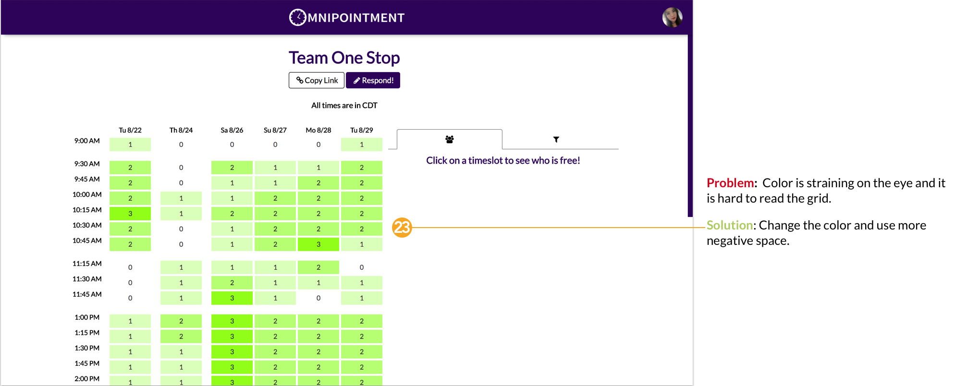Select the Mo 8/28 11:15 AM timeslot
This screenshot has width=980, height=386.
318,267
